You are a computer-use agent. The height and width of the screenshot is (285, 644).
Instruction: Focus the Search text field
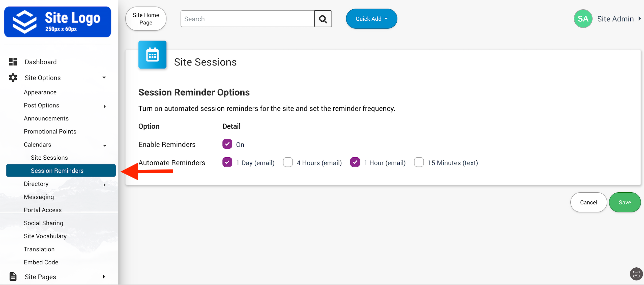[248, 19]
